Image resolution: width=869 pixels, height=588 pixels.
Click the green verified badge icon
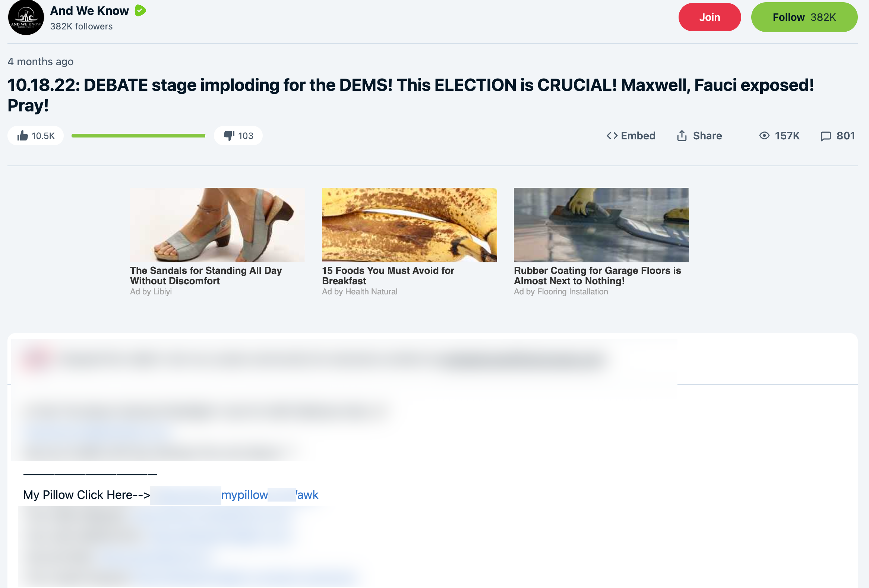(140, 10)
